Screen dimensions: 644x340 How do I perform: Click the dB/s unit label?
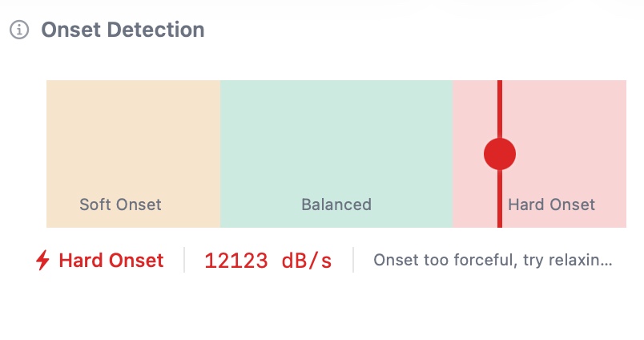(x=306, y=261)
